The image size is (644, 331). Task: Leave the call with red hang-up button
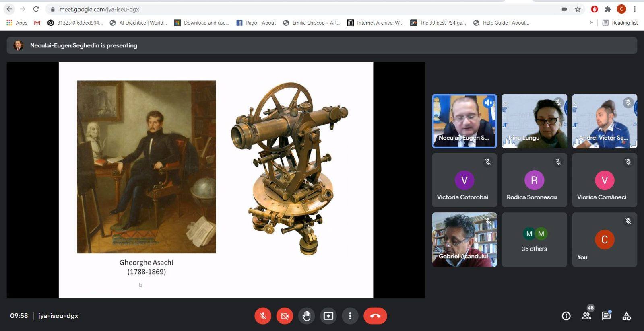pyautogui.click(x=375, y=316)
